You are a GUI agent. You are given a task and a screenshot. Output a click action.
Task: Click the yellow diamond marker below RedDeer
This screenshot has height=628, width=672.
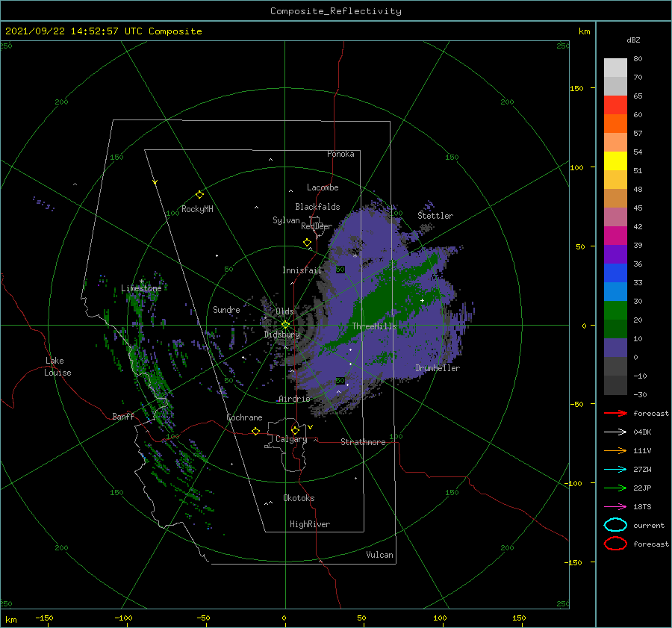(307, 243)
